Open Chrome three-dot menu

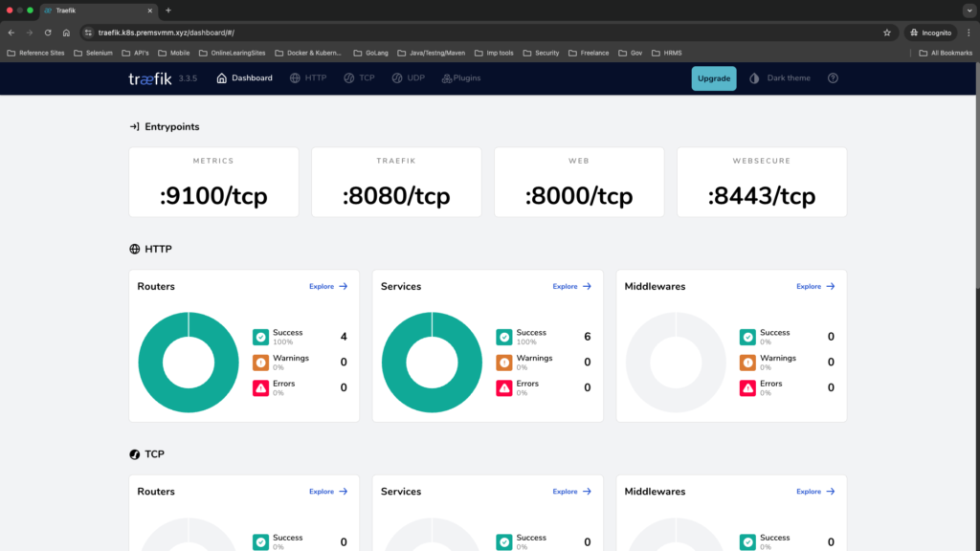[969, 33]
